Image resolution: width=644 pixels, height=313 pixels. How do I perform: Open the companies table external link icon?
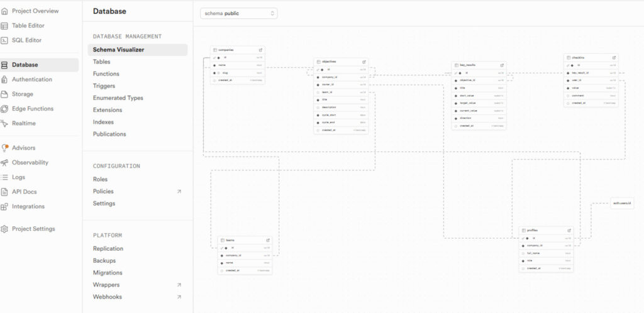click(260, 50)
